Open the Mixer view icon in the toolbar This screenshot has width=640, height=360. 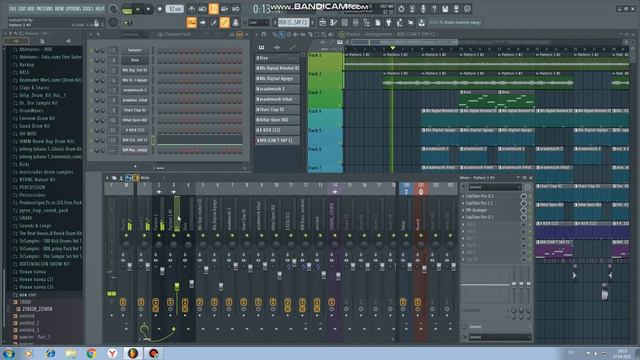(x=356, y=22)
